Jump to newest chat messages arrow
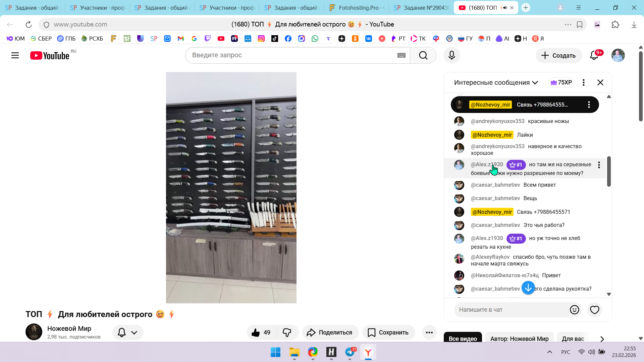The image size is (644, 362). coord(528,288)
